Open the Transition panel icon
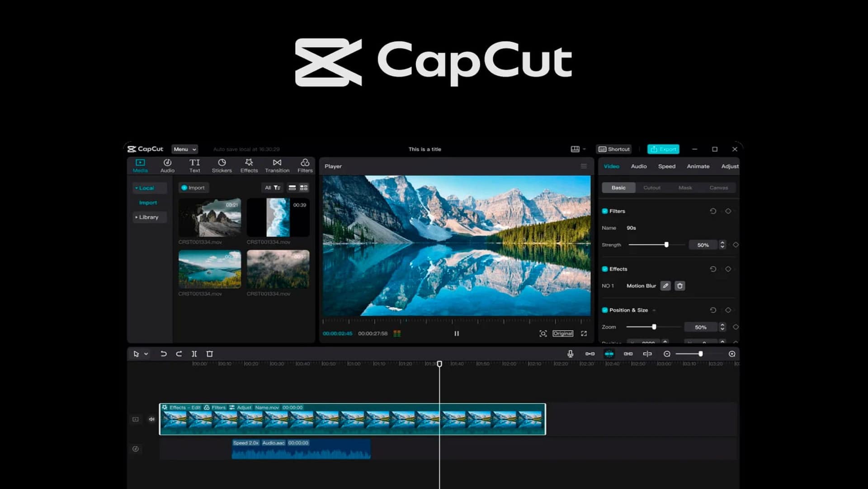 coord(277,163)
